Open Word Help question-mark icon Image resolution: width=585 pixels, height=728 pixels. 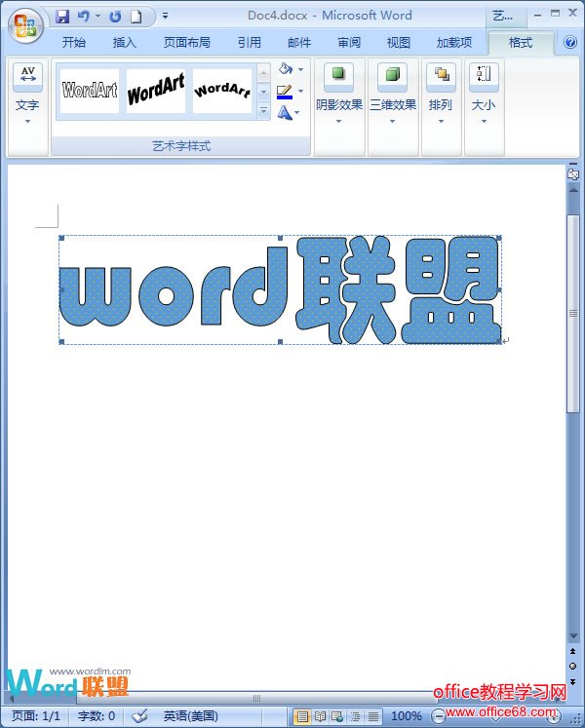pyautogui.click(x=570, y=42)
